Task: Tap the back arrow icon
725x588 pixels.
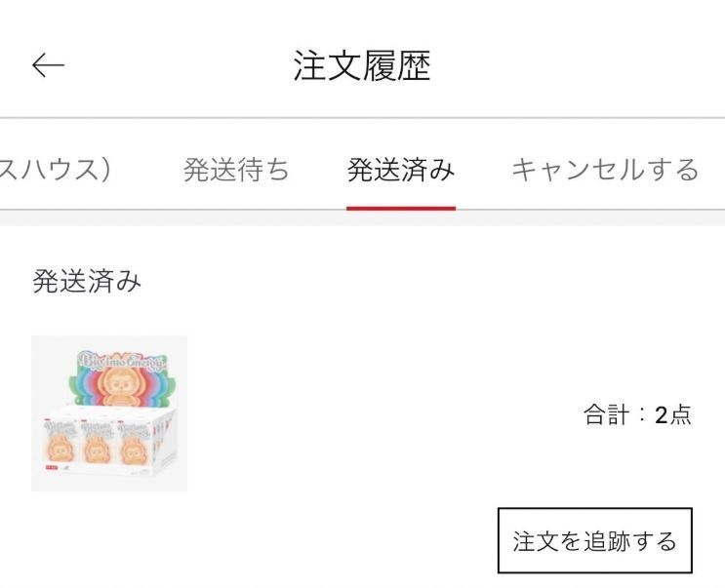Action: [48, 65]
